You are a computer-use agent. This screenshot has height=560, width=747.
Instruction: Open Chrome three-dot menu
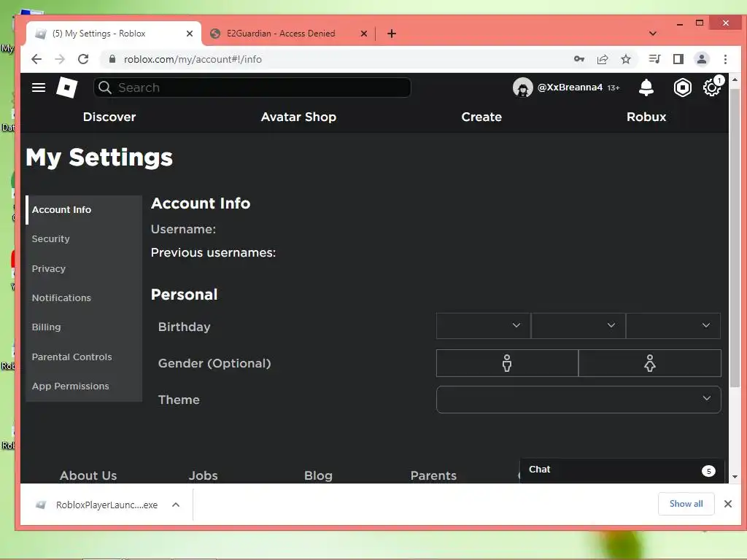(725, 59)
